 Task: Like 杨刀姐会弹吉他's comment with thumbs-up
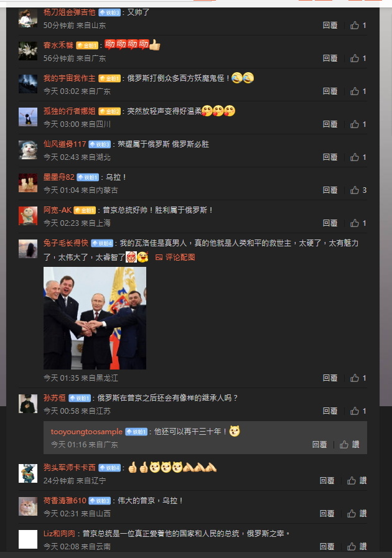pyautogui.click(x=358, y=26)
